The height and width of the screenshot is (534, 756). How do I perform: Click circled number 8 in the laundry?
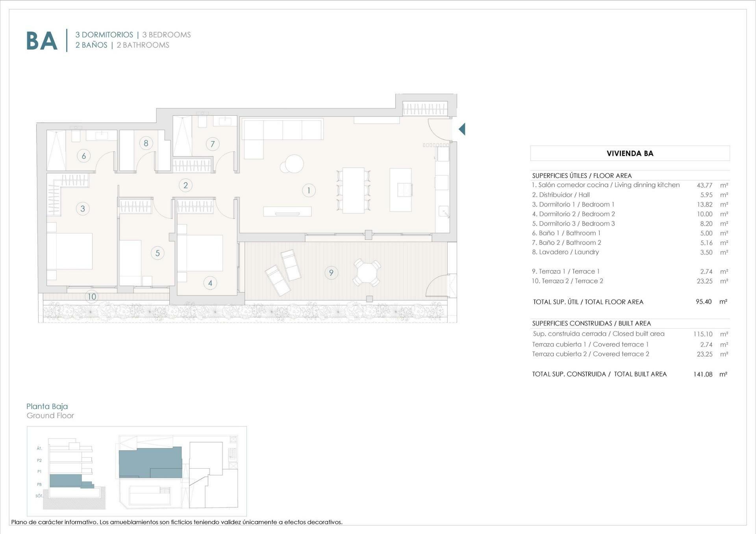tap(146, 143)
